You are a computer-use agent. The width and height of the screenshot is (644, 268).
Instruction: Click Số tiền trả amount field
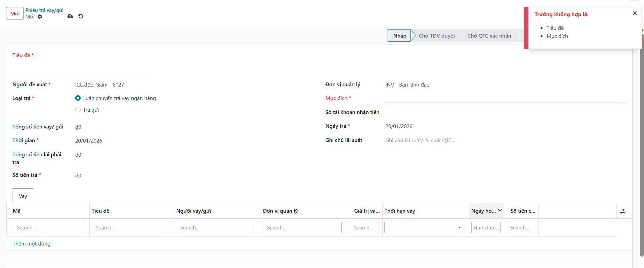point(78,176)
